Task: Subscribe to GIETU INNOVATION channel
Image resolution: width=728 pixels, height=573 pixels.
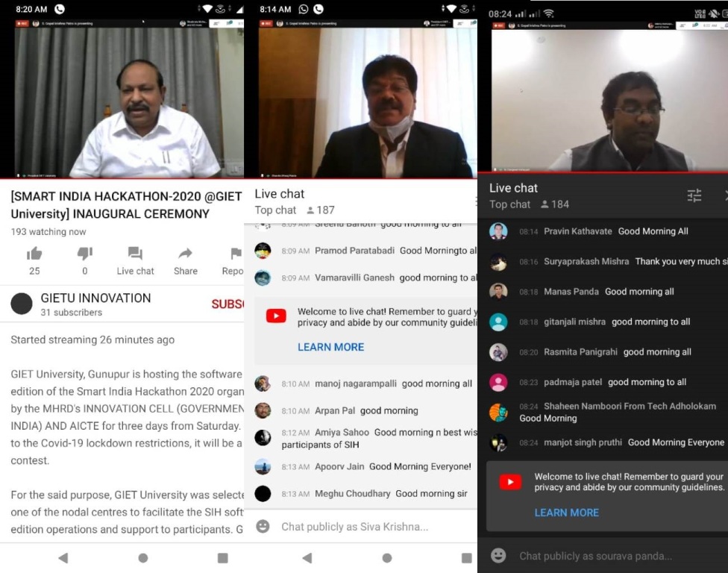Action: pyautogui.click(x=228, y=304)
